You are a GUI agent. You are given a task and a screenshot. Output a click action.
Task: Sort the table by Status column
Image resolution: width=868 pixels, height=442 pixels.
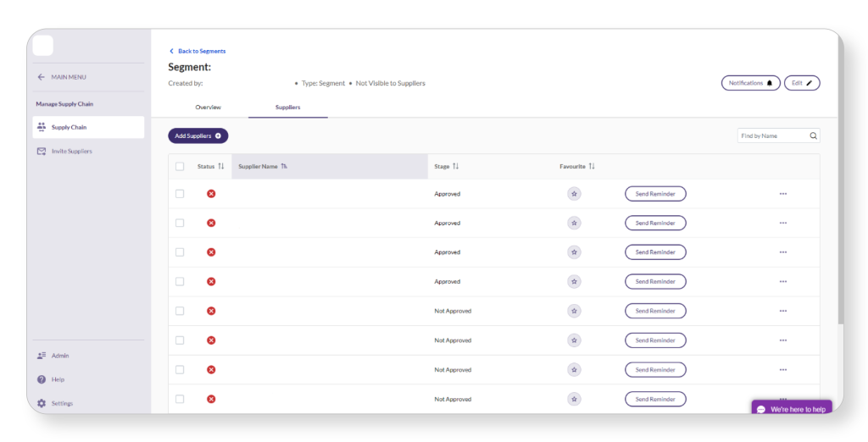(220, 167)
